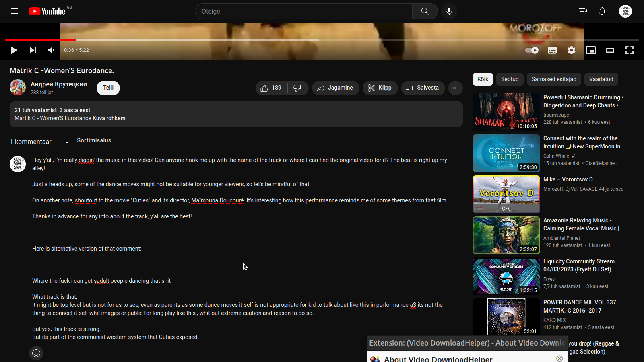Open Amazonia Relaxing Music thumbnail
Viewport: 644px width, 362px height.
[x=506, y=235]
